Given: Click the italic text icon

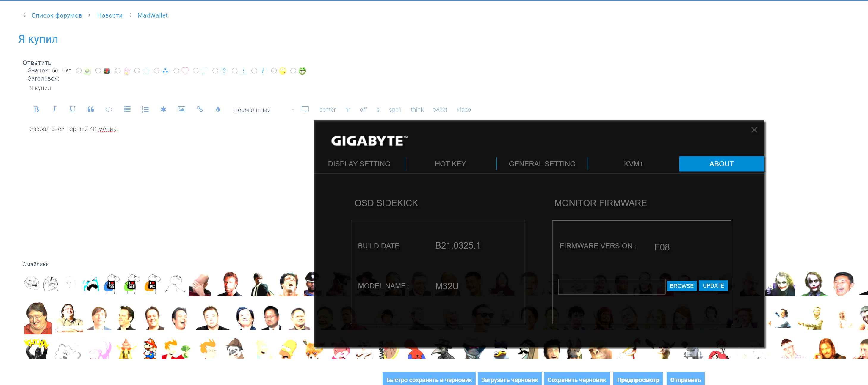Looking at the screenshot, I should click(54, 109).
